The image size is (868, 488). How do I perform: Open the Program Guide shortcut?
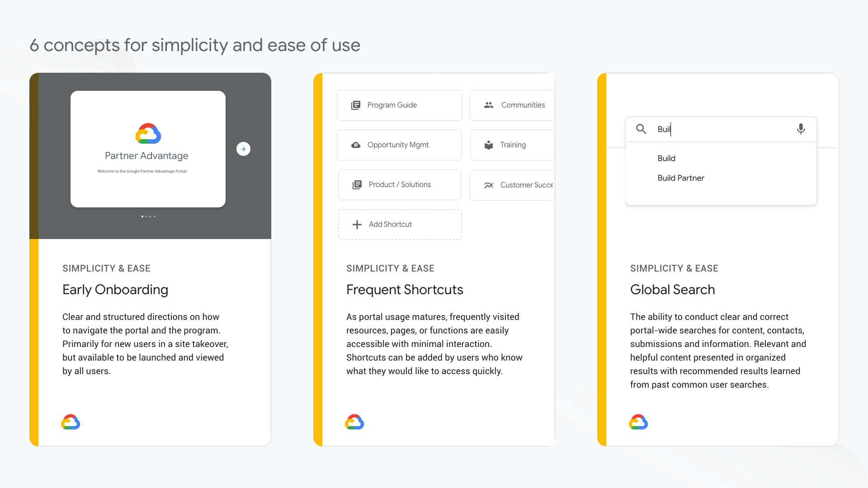[400, 105]
